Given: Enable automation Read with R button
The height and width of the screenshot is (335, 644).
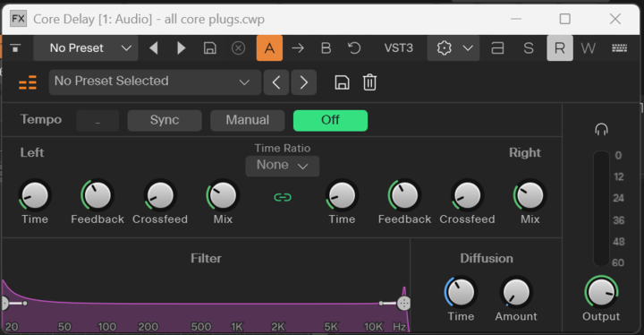Looking at the screenshot, I should click(560, 48).
